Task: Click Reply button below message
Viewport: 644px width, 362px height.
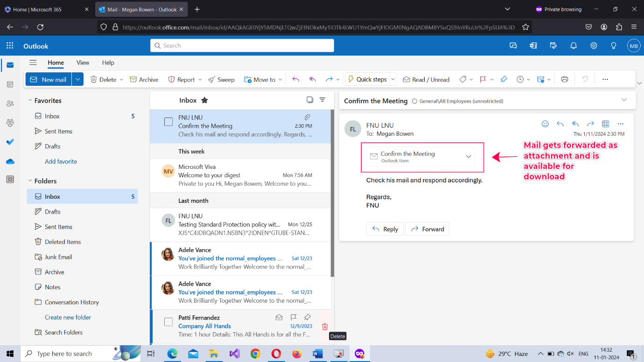Action: [x=385, y=229]
